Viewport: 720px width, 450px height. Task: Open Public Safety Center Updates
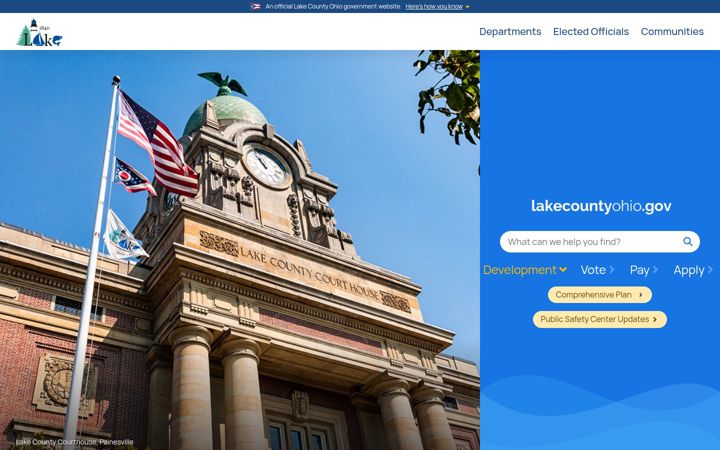click(600, 319)
